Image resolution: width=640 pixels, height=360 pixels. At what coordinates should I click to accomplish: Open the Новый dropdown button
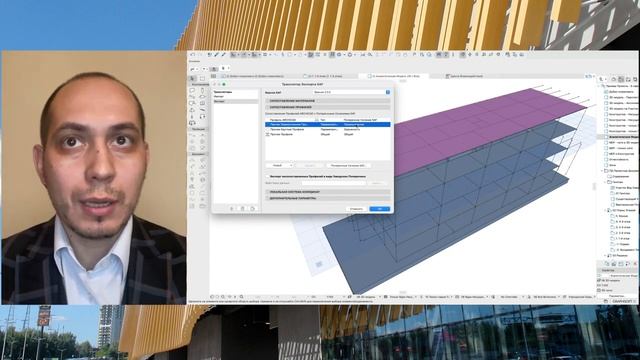tap(280, 165)
